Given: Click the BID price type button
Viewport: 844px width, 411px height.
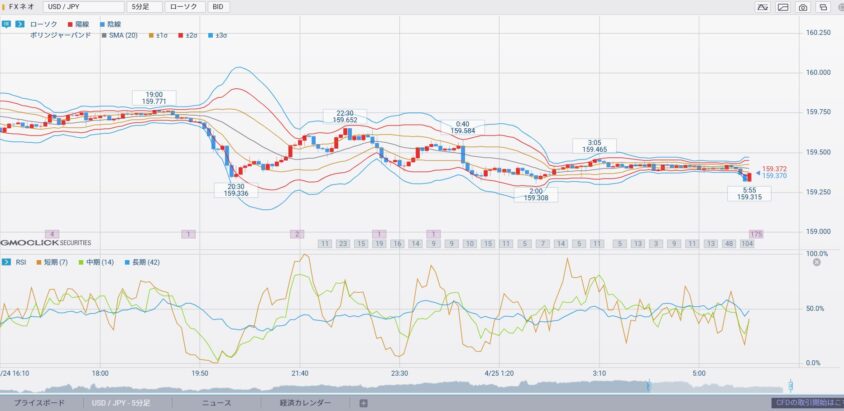Looking at the screenshot, I should pos(219,7).
